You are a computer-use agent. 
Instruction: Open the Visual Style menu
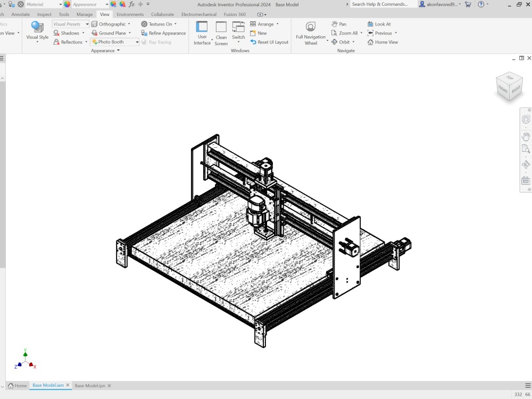coord(37,31)
